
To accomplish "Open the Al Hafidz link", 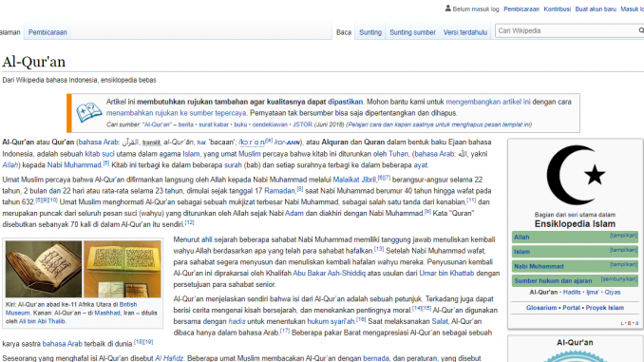I will [169, 358].
